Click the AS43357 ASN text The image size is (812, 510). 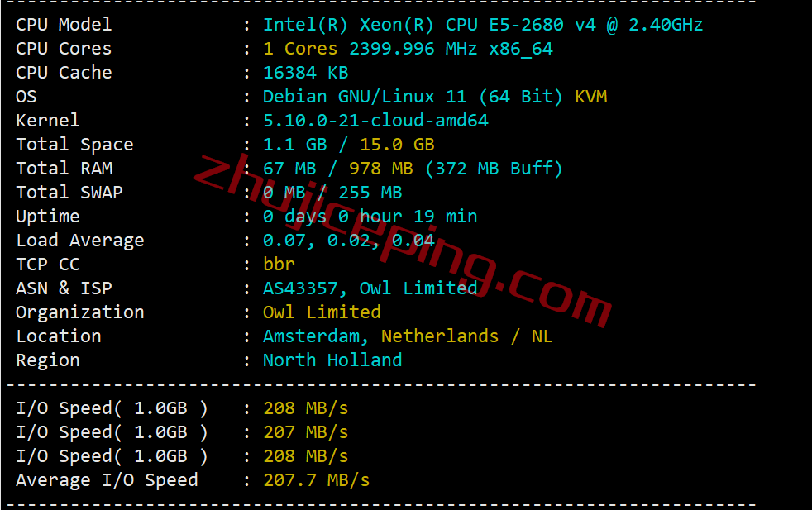pyautogui.click(x=300, y=288)
